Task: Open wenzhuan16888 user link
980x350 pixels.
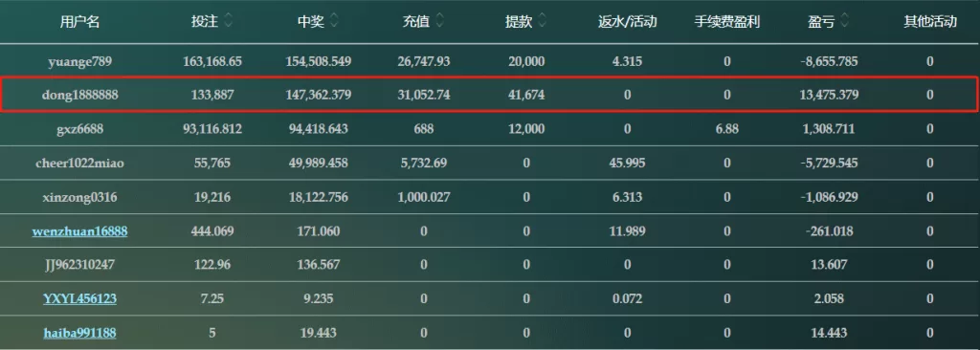Action: [x=80, y=231]
